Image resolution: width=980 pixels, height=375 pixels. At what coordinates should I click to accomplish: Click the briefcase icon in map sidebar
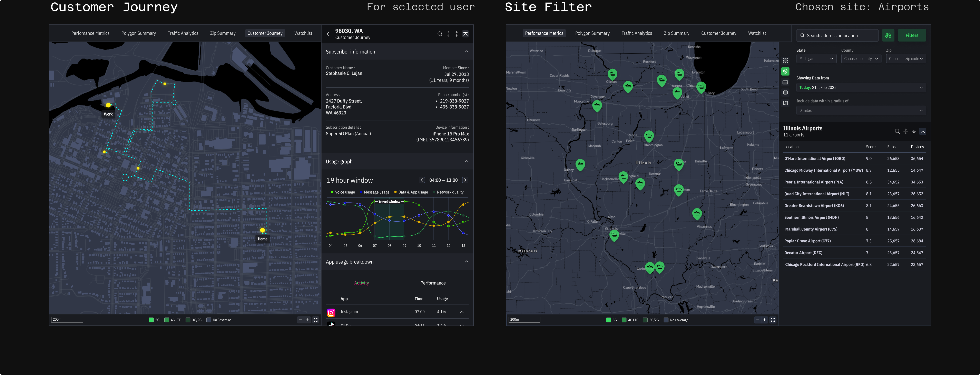[785, 82]
